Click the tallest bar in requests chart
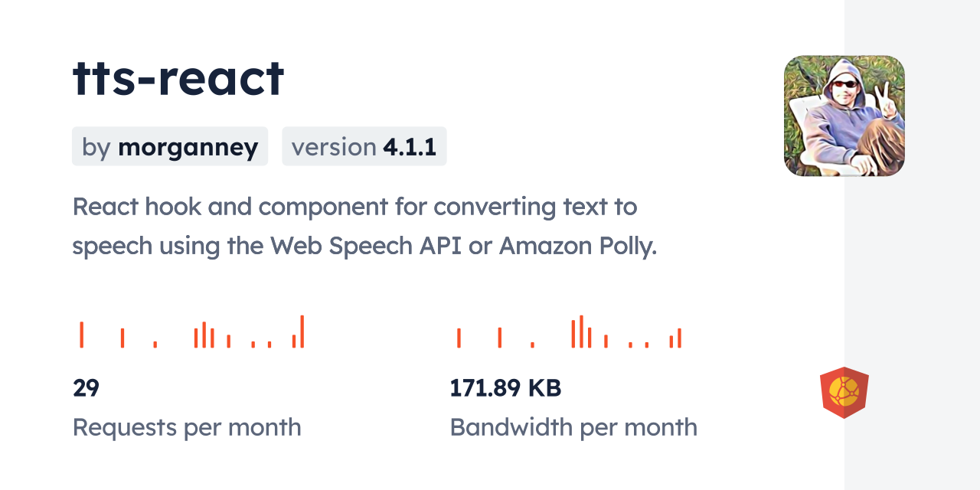This screenshot has width=980, height=490. (302, 332)
